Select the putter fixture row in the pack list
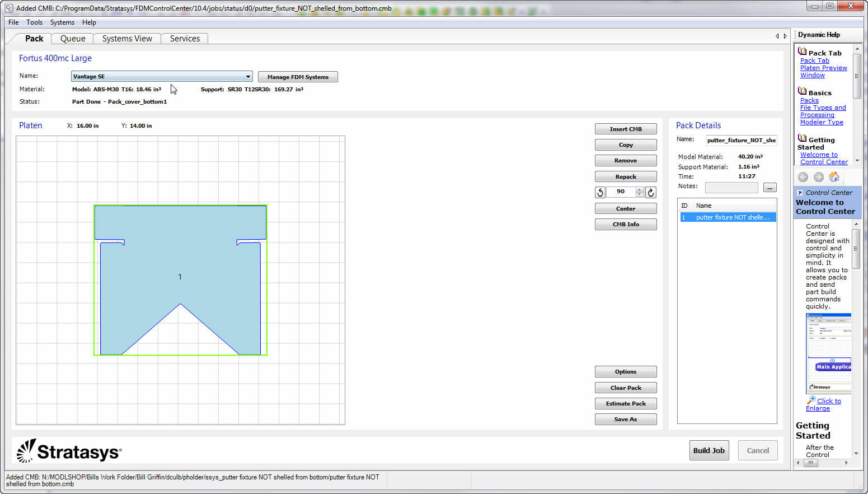Screen dimensions: 868x494 pyautogui.click(x=728, y=217)
